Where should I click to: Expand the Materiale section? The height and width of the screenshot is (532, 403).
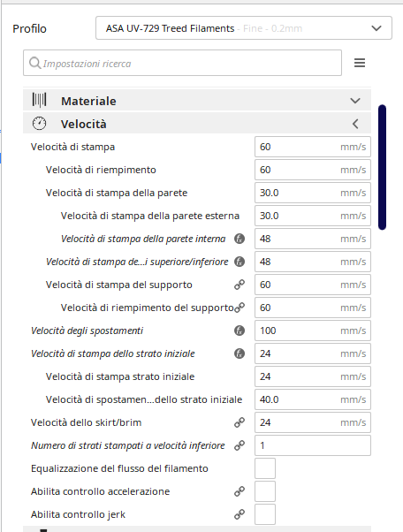197,101
